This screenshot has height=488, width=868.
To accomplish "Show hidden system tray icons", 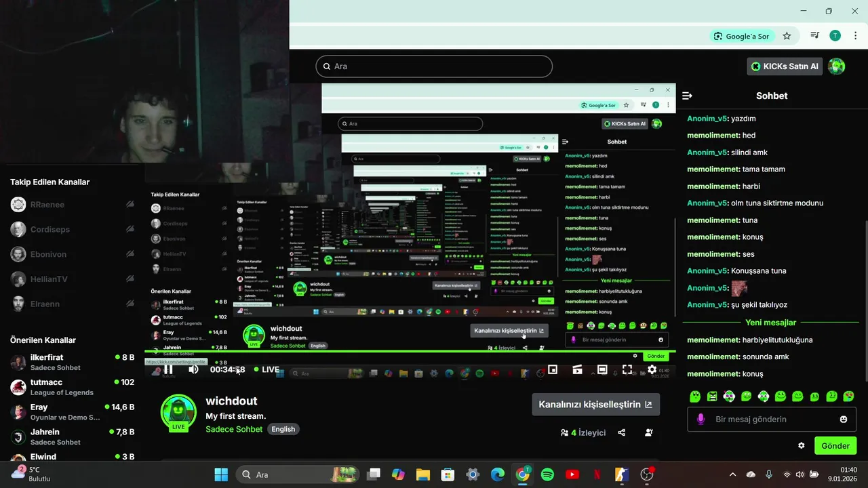I will [x=732, y=474].
